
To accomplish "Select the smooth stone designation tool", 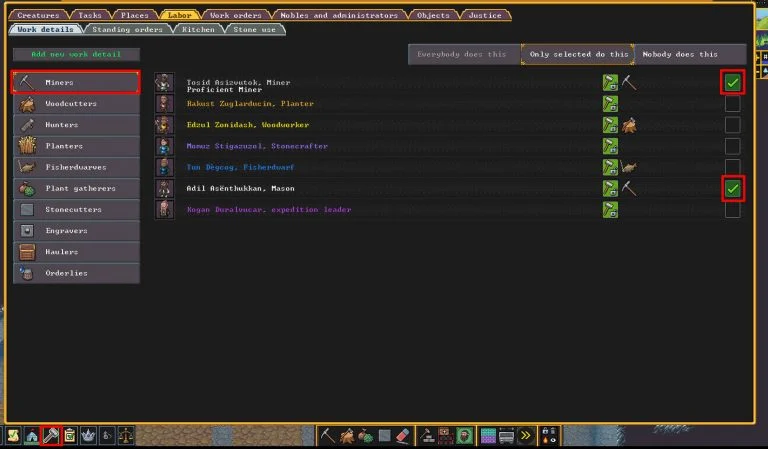I will (x=384, y=435).
